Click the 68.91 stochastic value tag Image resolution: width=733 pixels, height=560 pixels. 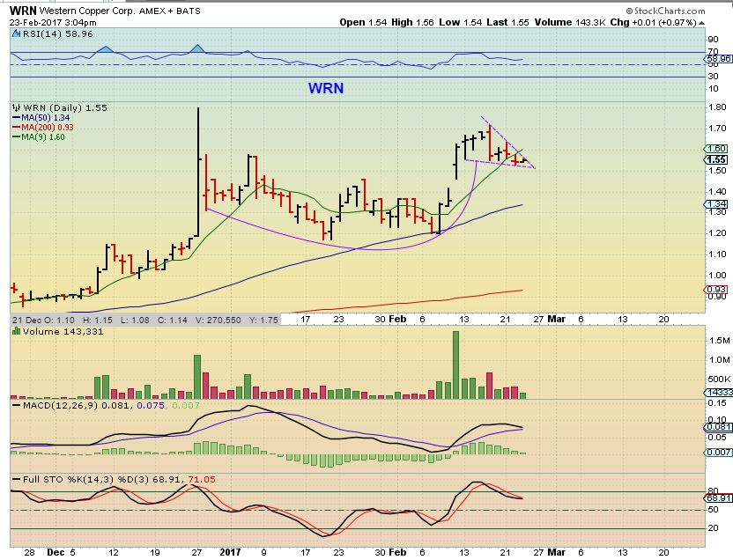[718, 497]
